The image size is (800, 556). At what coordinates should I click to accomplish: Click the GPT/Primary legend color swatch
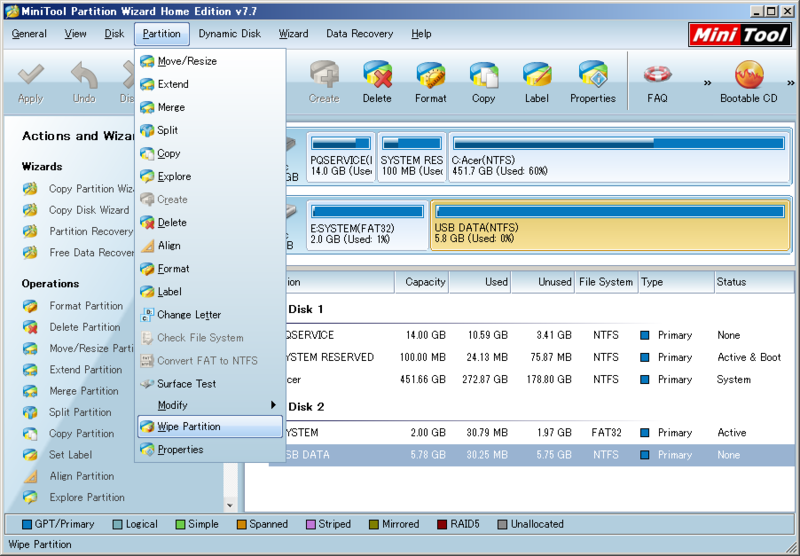[27, 524]
